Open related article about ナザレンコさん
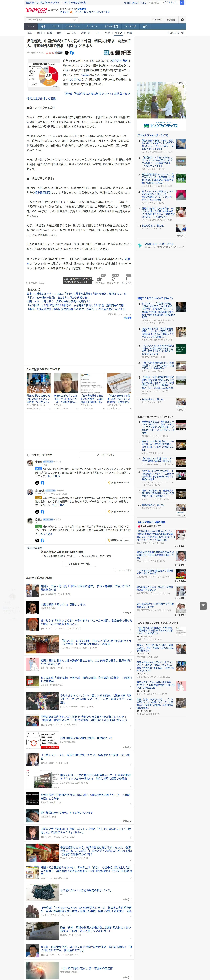210x980 pixels. pyautogui.click(x=77, y=294)
